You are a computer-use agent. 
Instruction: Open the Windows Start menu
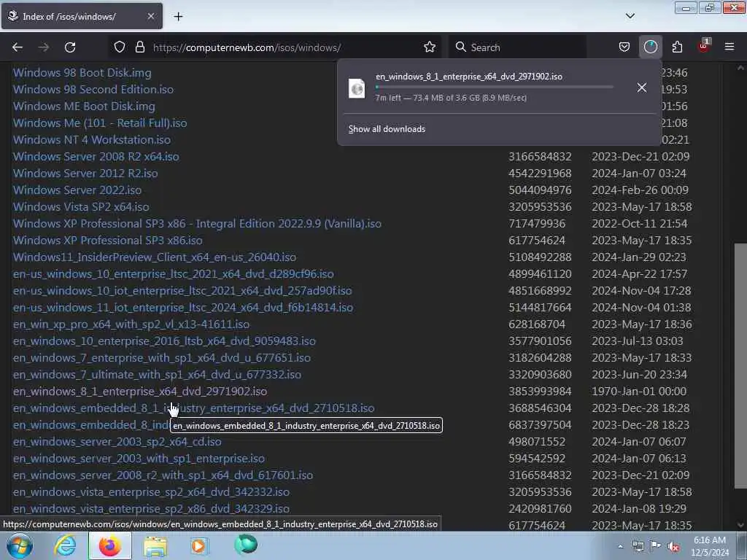[x=20, y=545]
